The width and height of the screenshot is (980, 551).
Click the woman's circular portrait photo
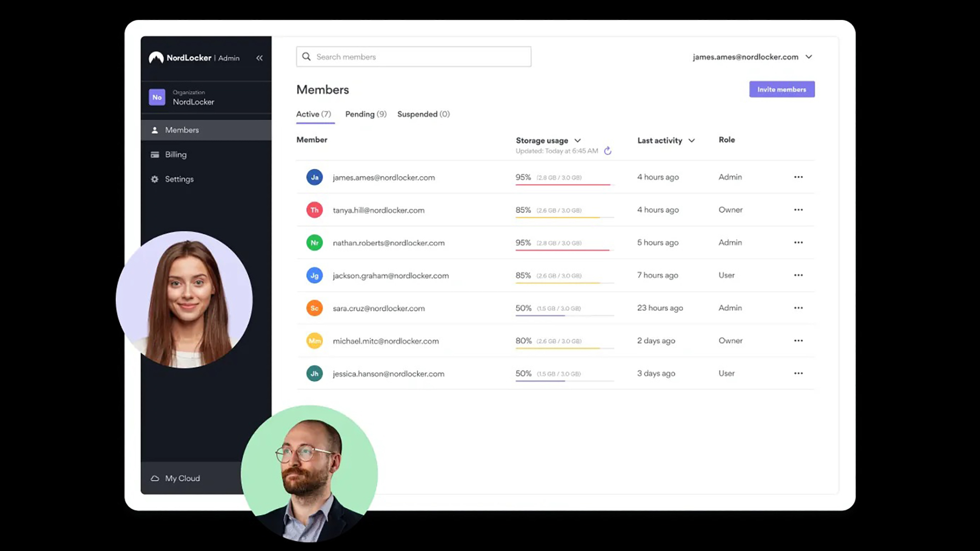point(184,299)
